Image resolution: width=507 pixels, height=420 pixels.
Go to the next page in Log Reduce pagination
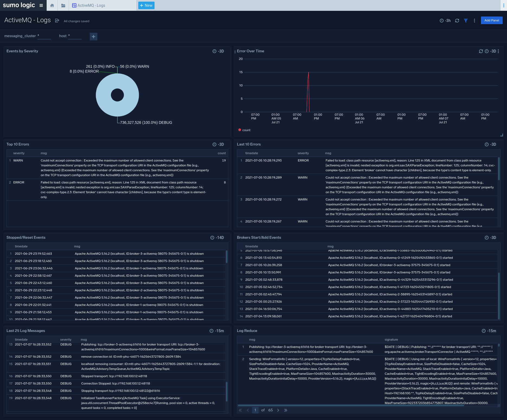(x=278, y=410)
